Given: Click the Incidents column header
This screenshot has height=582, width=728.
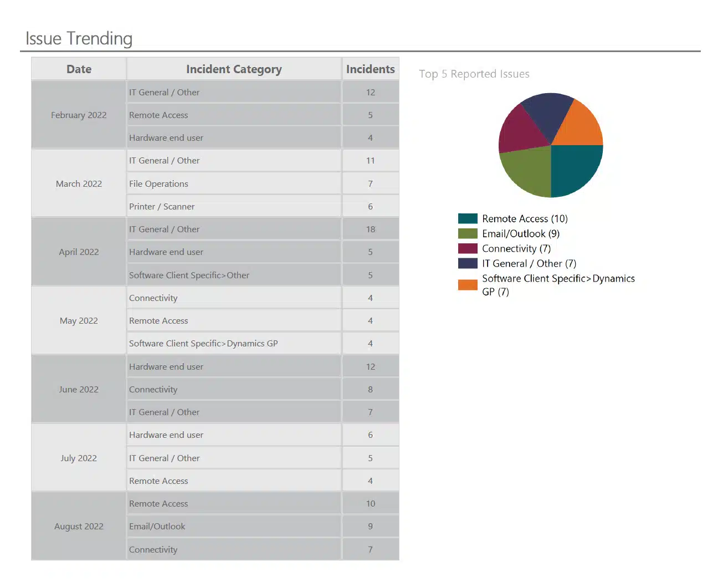Looking at the screenshot, I should 371,69.
